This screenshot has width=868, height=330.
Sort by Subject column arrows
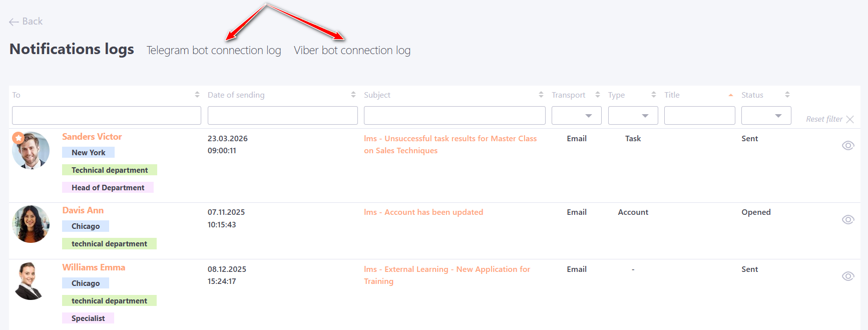click(541, 95)
